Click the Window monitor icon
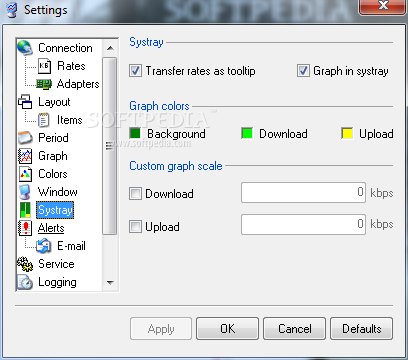 (x=25, y=192)
